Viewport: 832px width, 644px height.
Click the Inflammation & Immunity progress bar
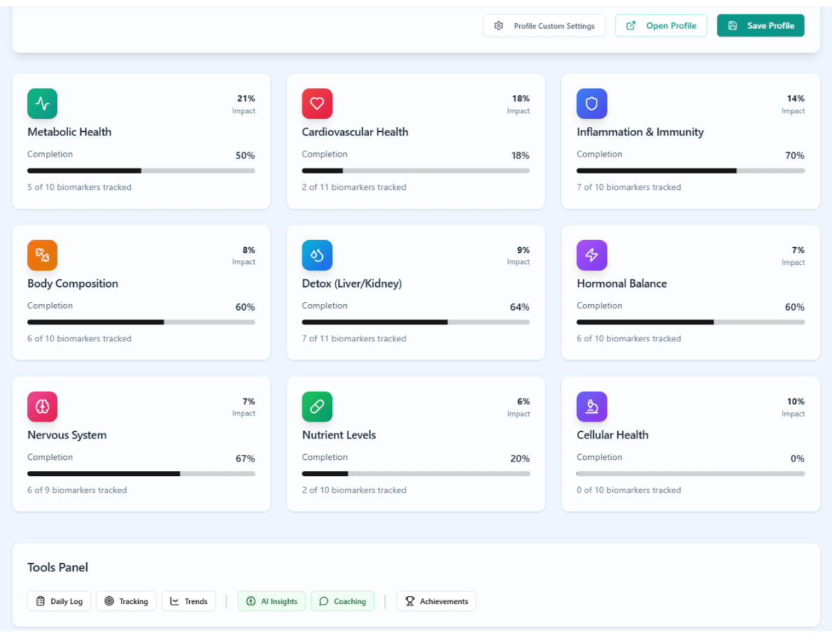coord(691,171)
